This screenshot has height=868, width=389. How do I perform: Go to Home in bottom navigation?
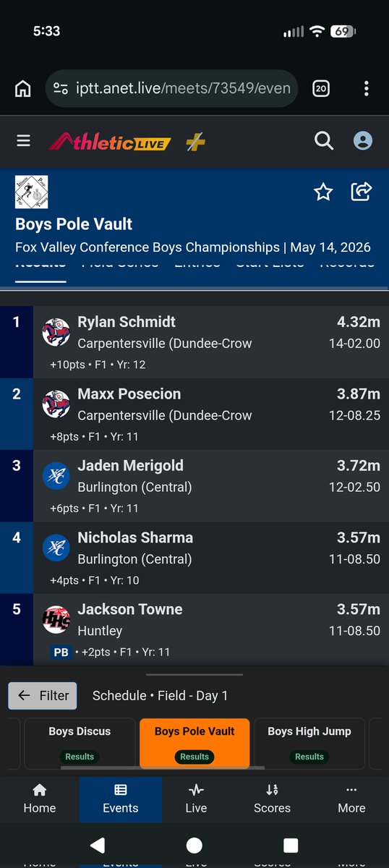40,799
